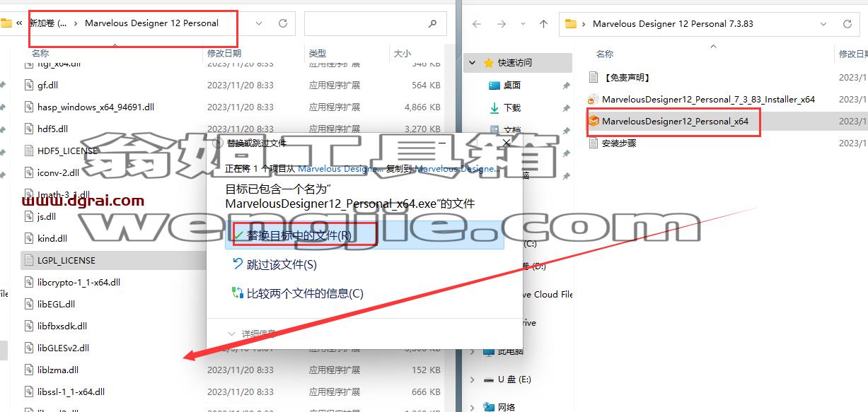The height and width of the screenshot is (412, 868).
Task: Go up one folder level in right window
Action: 543,24
